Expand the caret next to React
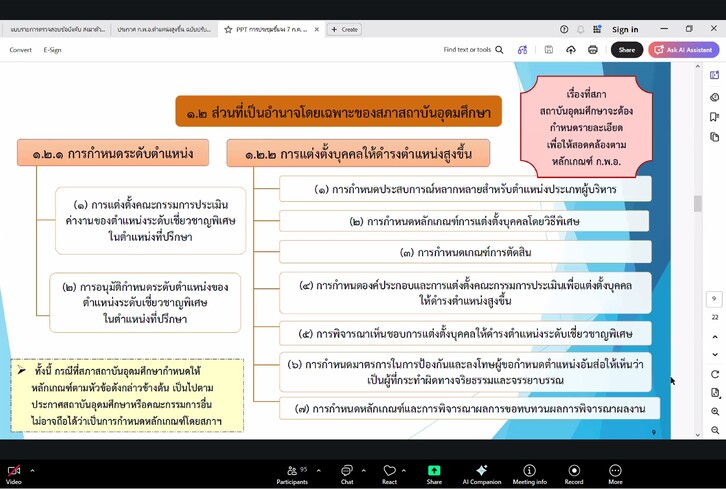Image resolution: width=726 pixels, height=489 pixels. (404, 470)
